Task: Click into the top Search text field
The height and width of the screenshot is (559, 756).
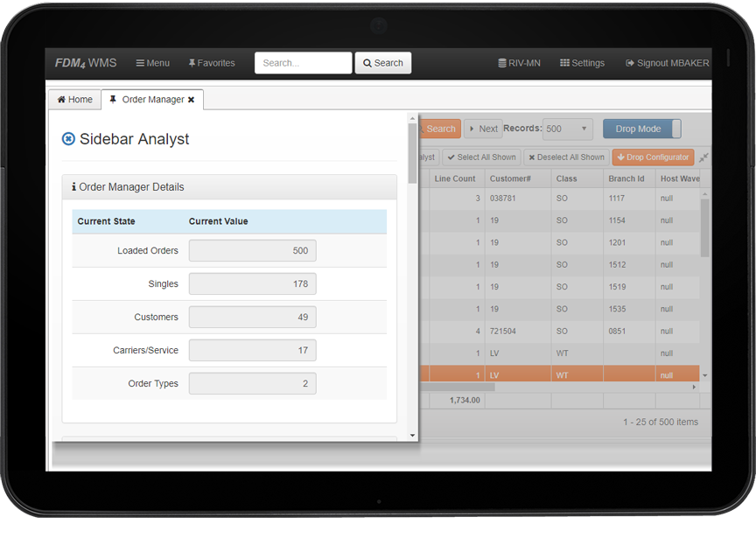Action: click(x=303, y=63)
